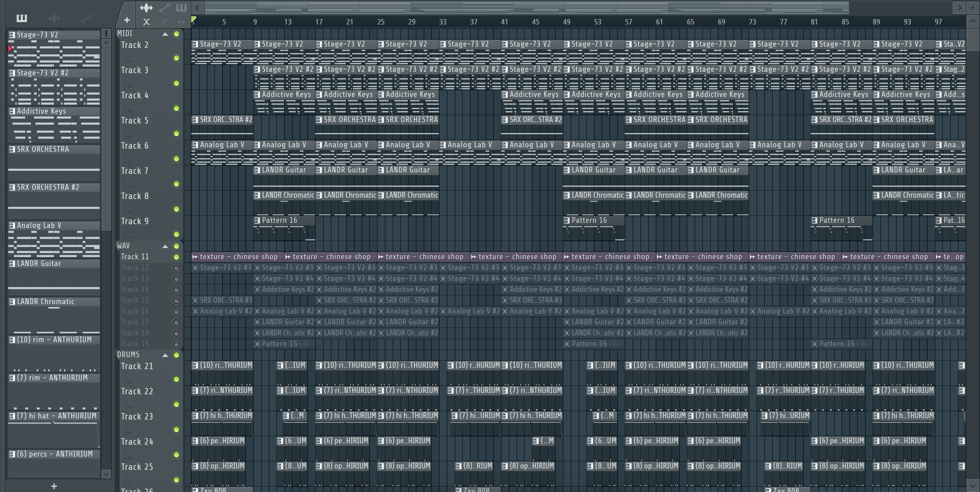
Task: Collapse the WAV track group
Action: [165, 247]
